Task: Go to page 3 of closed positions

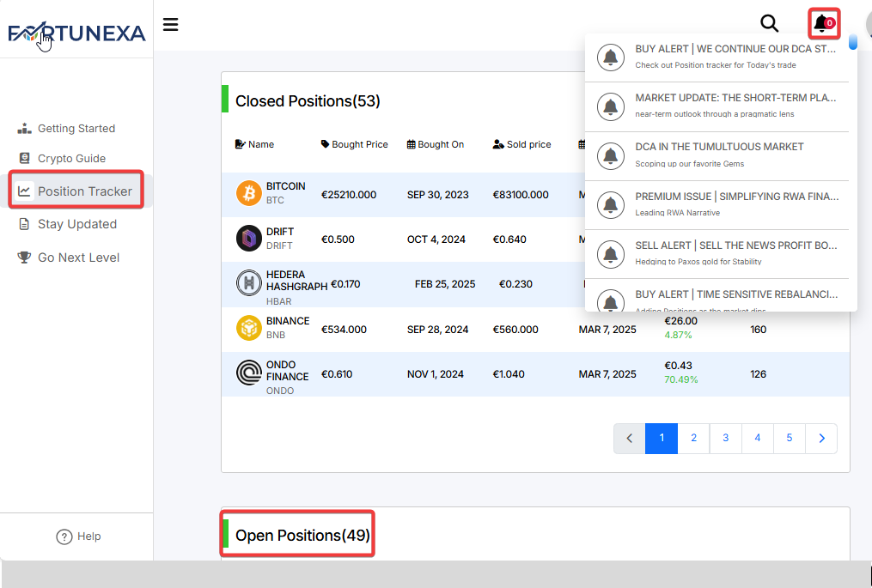Action: 725,439
